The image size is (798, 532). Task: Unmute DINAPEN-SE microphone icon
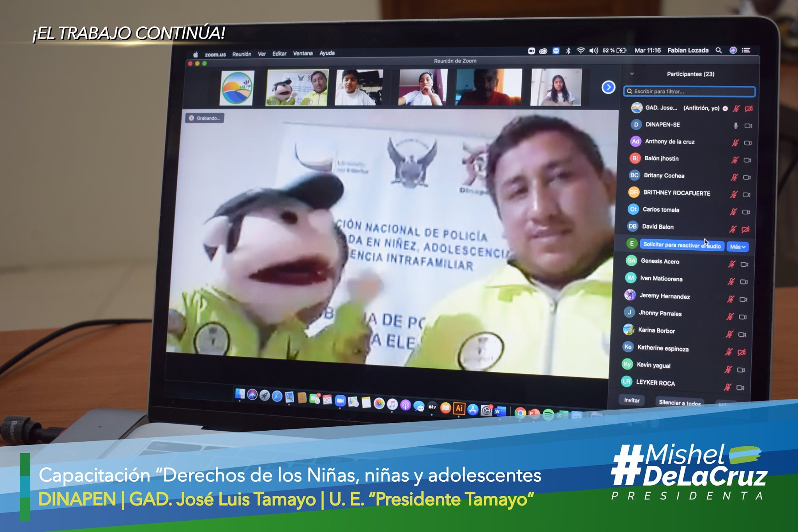[736, 125]
